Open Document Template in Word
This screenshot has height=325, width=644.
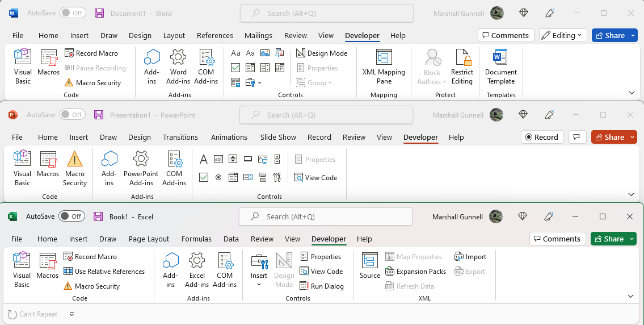[x=500, y=66]
